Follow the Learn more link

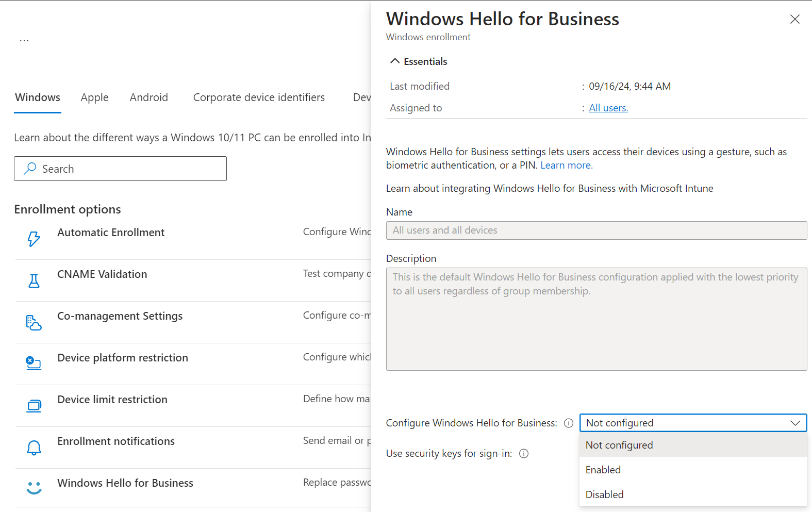tap(567, 165)
